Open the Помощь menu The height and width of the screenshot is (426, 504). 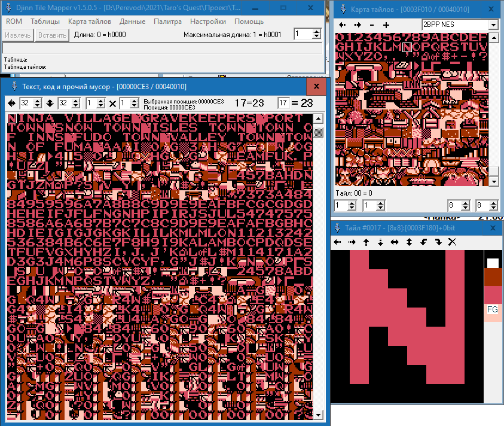coord(249,22)
